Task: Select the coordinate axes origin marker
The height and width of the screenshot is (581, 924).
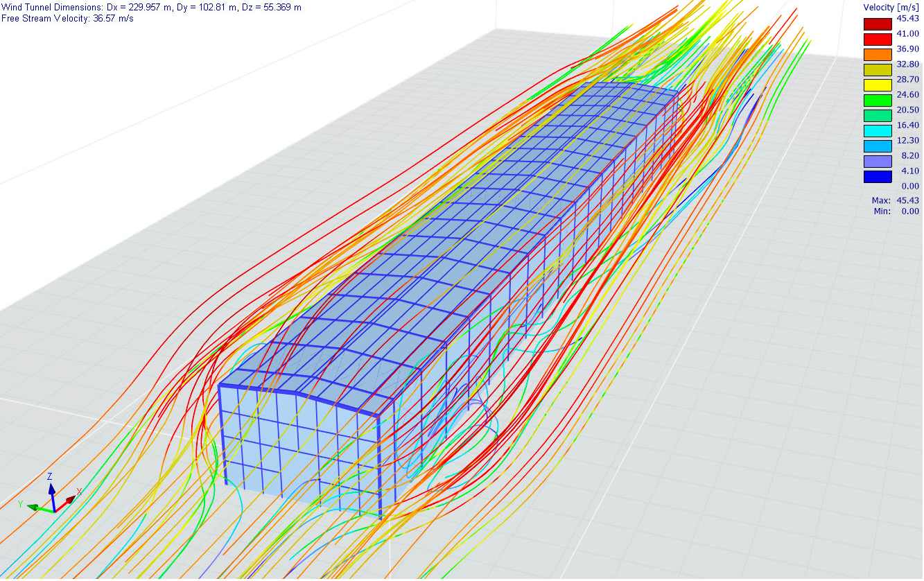Action: (x=54, y=512)
